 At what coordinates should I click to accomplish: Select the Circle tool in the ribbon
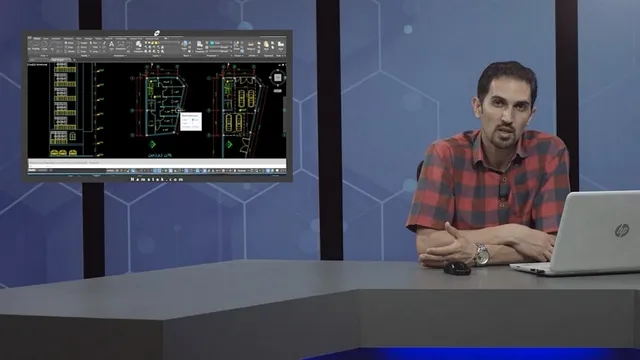(45, 44)
